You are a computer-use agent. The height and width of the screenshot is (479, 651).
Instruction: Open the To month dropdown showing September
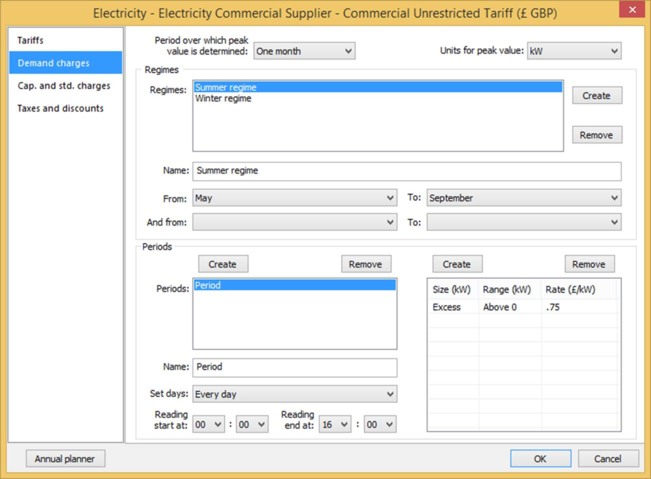tap(523, 198)
